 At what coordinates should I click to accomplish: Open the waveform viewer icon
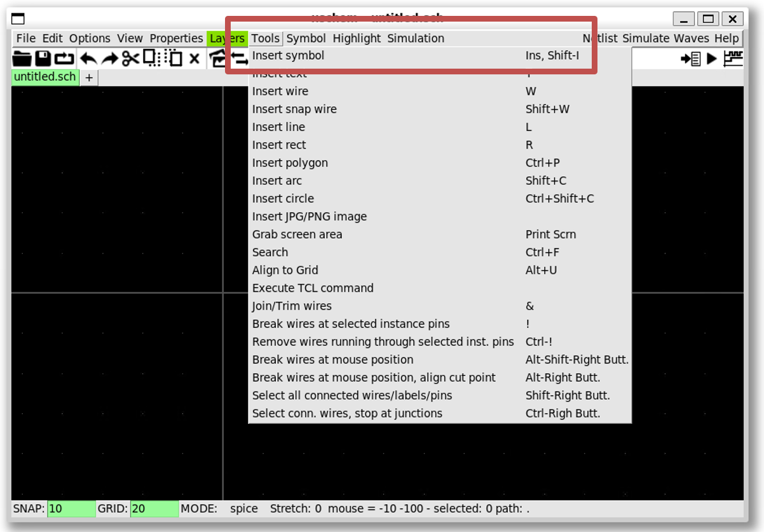733,58
